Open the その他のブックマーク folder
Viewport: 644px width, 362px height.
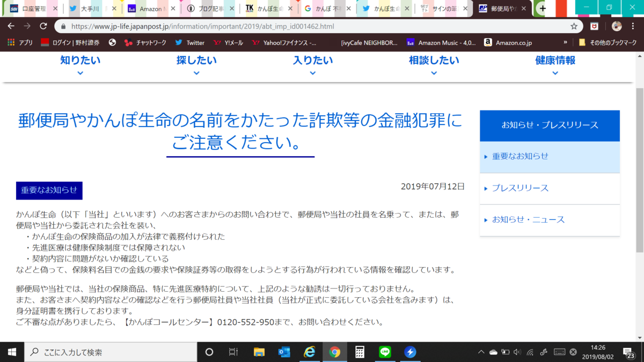(609, 42)
